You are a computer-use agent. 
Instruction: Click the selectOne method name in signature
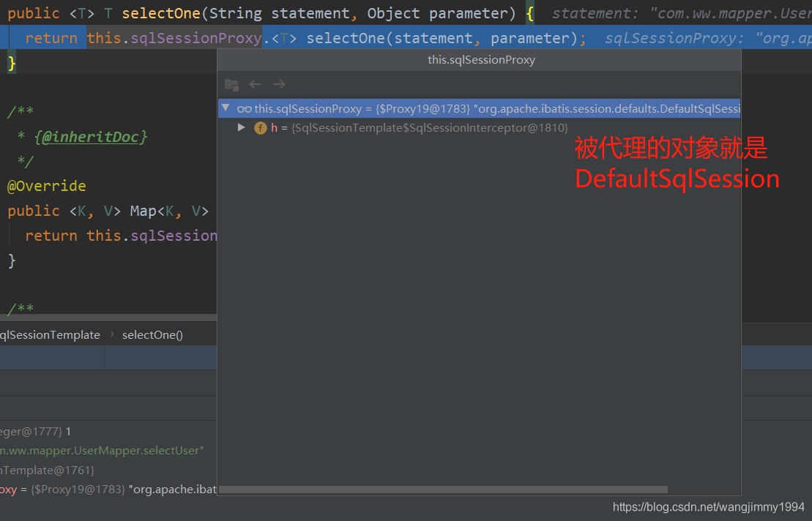(161, 13)
